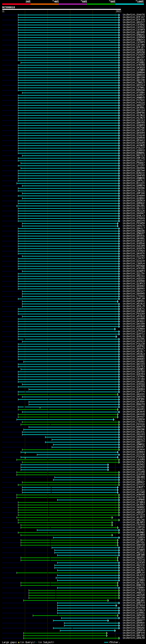The image size is (146, 644).
Task: Select the label UniRef100_Q9MB94
Action: tap(134, 72)
